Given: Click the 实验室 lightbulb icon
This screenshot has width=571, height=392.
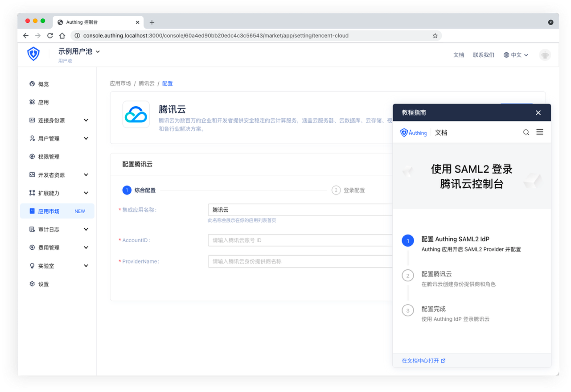Looking at the screenshot, I should tap(32, 266).
